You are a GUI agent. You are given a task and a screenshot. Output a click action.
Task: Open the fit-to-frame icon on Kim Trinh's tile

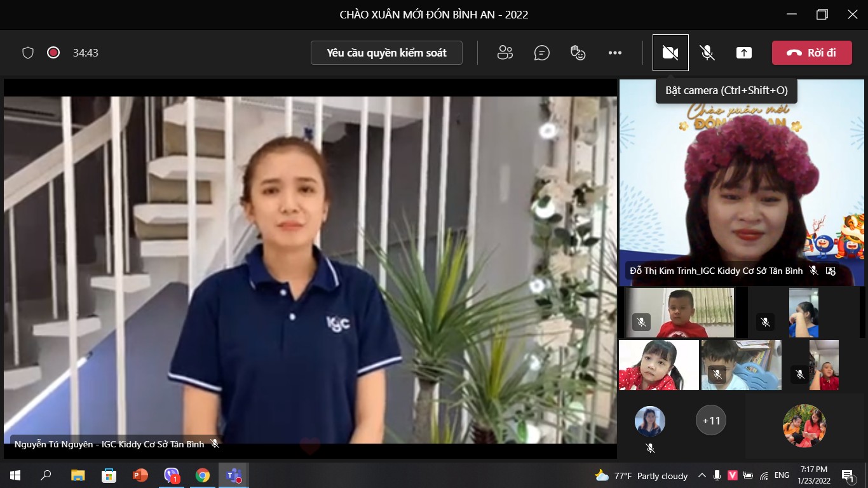[x=831, y=270]
